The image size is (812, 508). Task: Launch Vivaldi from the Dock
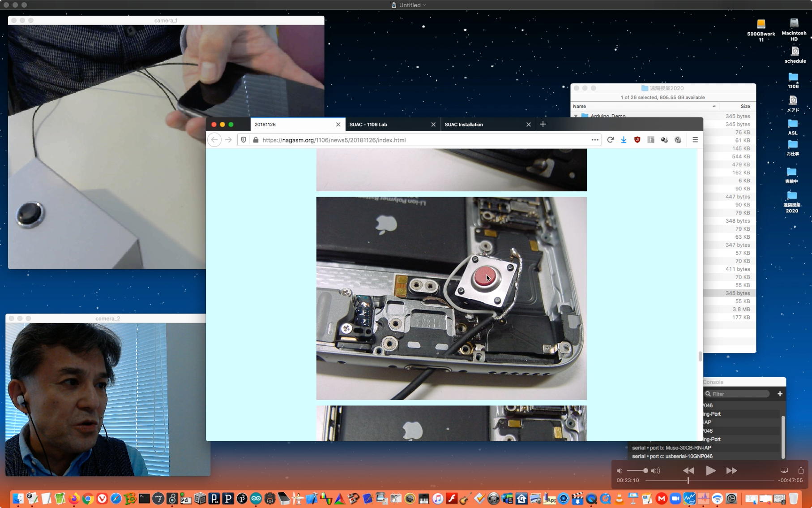click(102, 499)
